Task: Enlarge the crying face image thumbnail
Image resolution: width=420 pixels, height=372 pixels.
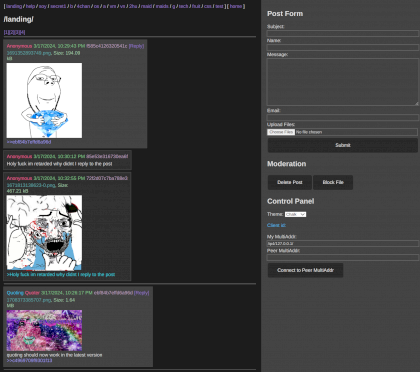Action: coord(44,232)
